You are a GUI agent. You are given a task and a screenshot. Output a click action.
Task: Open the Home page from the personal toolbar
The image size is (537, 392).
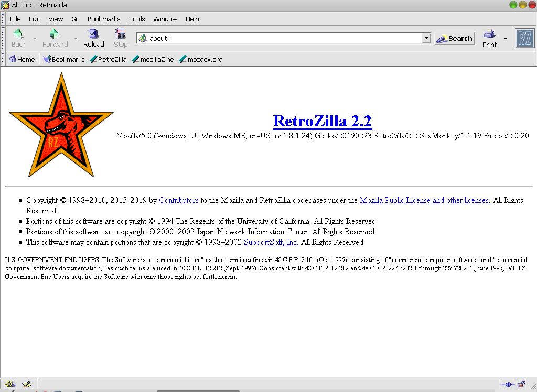[x=22, y=59]
